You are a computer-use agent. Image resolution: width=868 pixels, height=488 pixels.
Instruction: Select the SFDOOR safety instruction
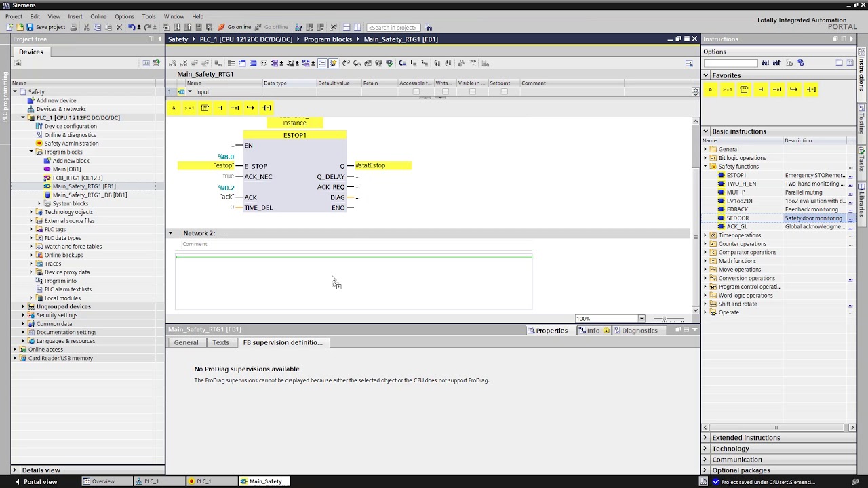[x=738, y=218]
